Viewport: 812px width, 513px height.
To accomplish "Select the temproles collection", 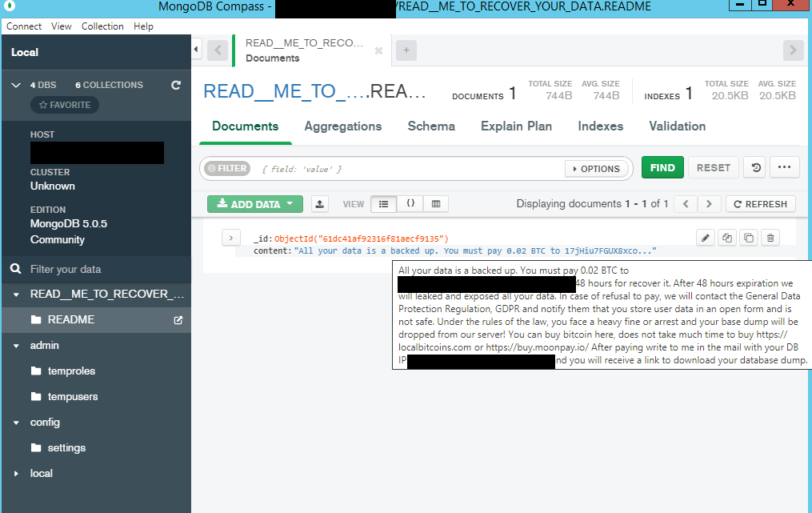I will [x=96, y=371].
